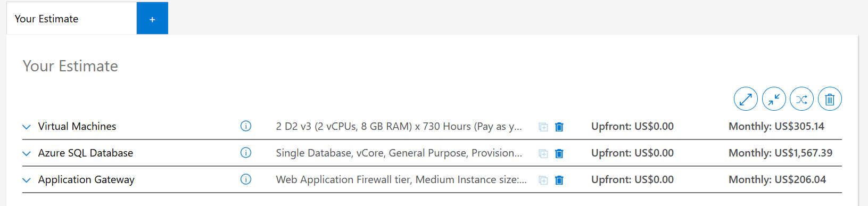Open info for Azure SQL Database
The width and height of the screenshot is (868, 206).
(x=246, y=153)
